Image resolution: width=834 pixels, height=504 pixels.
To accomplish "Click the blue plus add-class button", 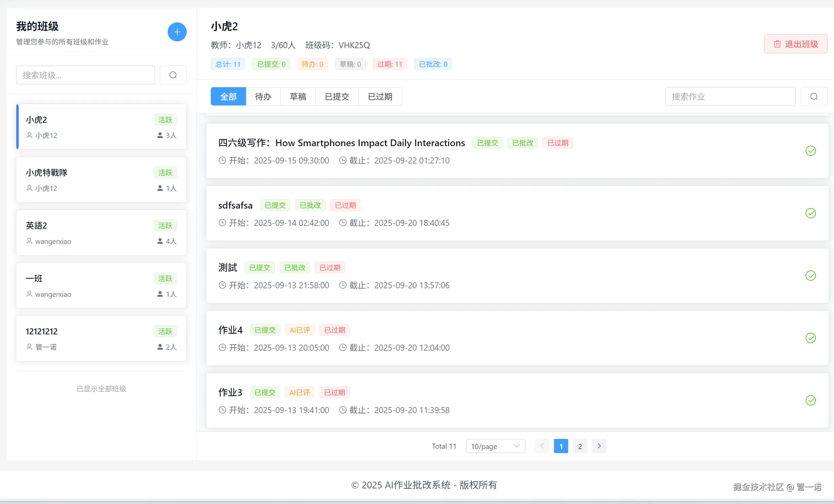I will (177, 32).
